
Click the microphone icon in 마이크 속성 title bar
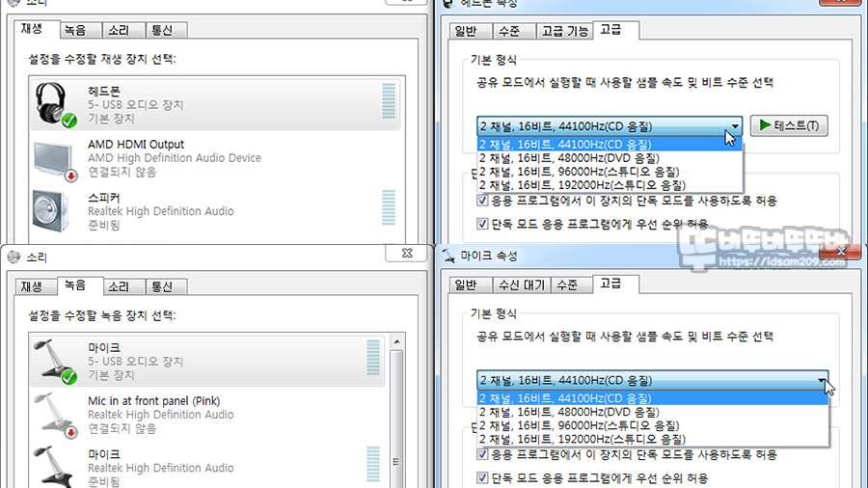pyautogui.click(x=448, y=256)
